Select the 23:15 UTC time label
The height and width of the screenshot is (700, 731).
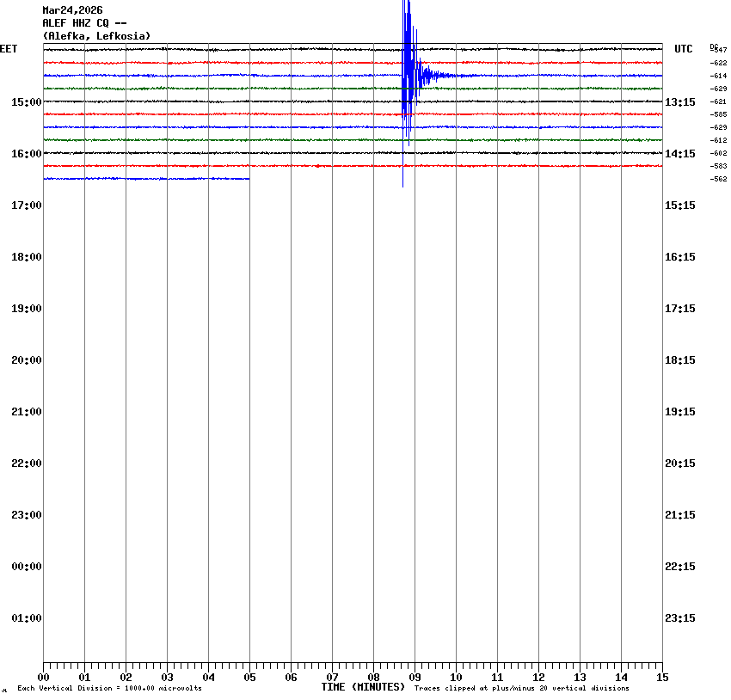coord(680,618)
